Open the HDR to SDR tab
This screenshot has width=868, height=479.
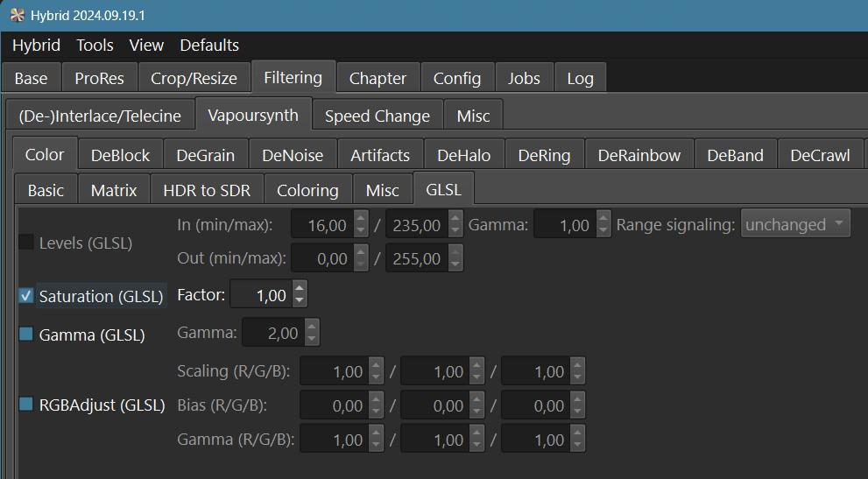(207, 190)
